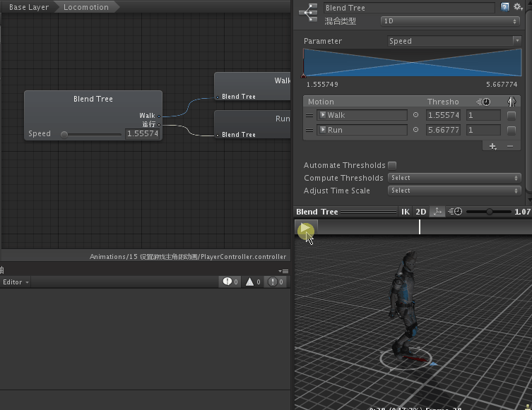Viewport: 532px width, 410px height.
Task: Enable mirror for Walk motion
Action: (512, 116)
